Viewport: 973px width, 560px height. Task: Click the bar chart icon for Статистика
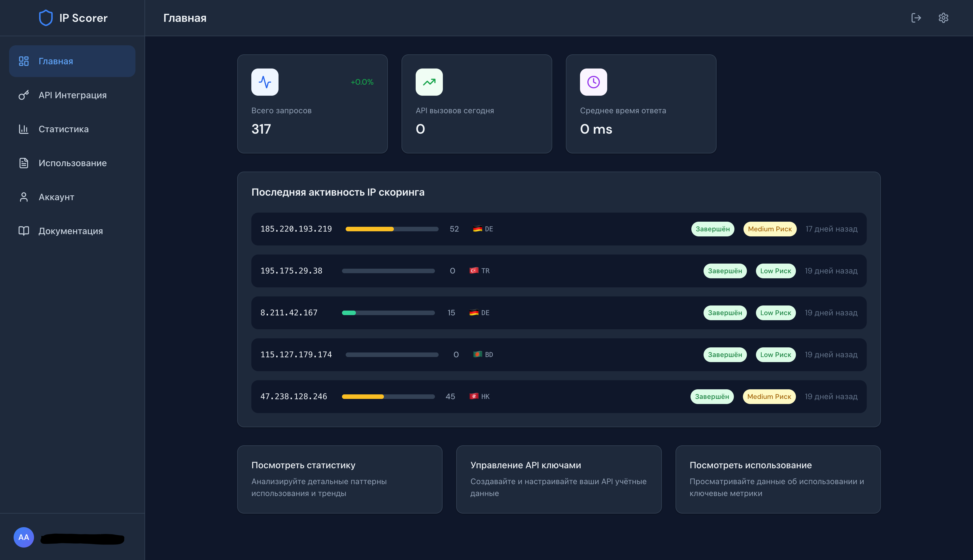pos(24,129)
